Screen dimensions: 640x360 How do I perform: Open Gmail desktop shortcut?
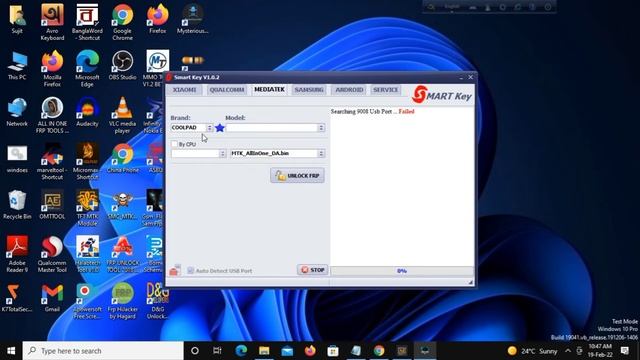[x=52, y=298]
